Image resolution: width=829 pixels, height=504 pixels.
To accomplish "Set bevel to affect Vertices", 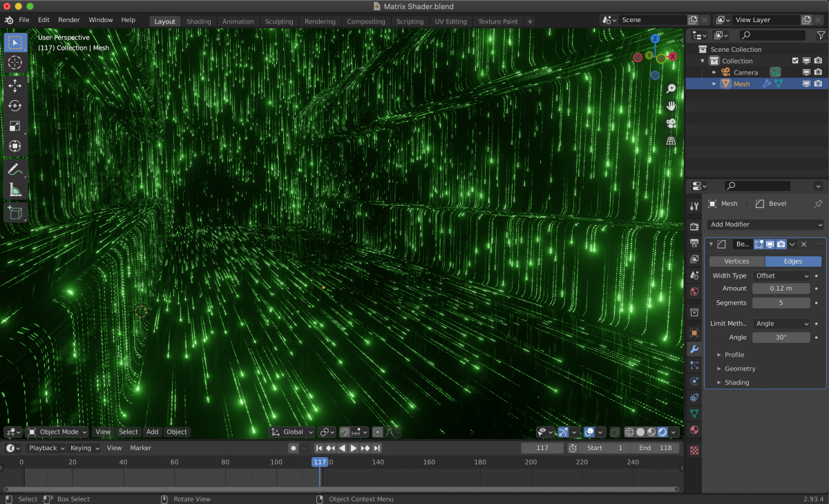I will pyautogui.click(x=736, y=262).
